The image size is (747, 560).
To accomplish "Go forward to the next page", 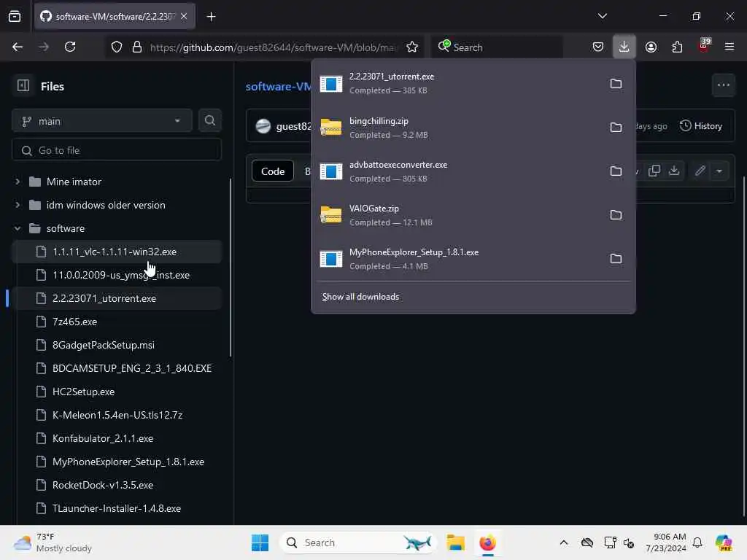I will click(44, 47).
